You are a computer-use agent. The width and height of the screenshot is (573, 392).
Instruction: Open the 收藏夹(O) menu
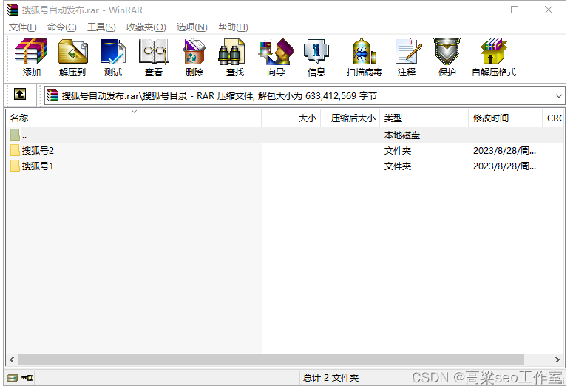146,27
